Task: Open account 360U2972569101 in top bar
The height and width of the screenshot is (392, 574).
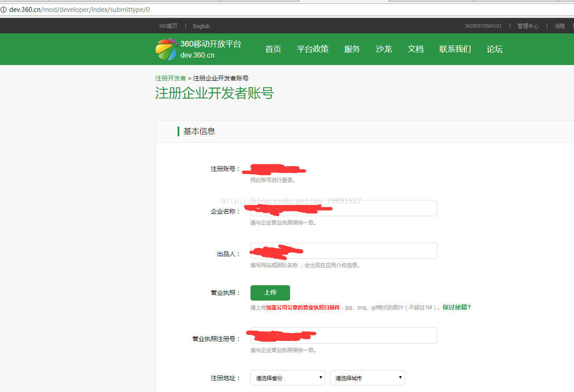Action: tap(483, 26)
